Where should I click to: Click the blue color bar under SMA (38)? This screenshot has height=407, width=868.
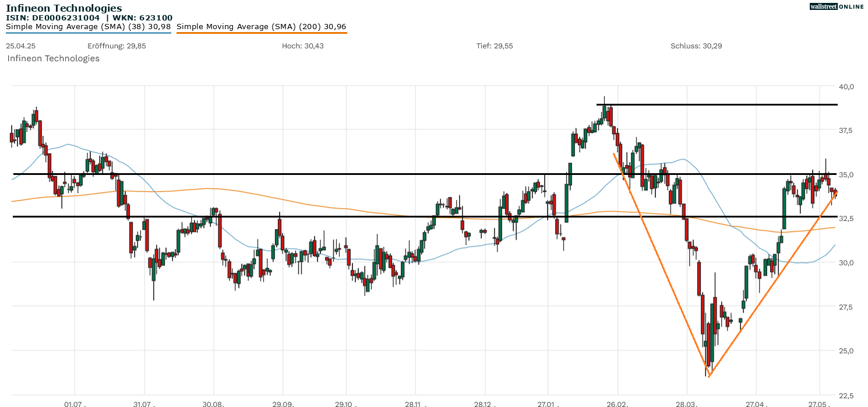tap(88, 33)
